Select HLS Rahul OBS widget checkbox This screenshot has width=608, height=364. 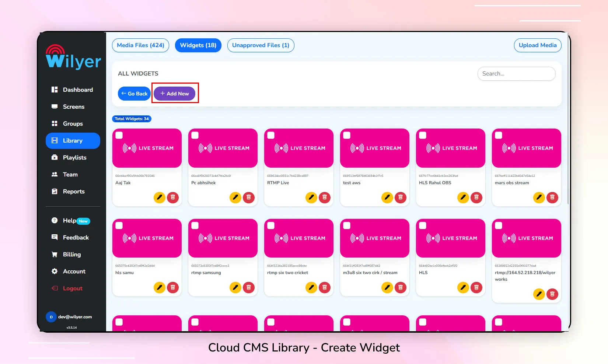(423, 135)
